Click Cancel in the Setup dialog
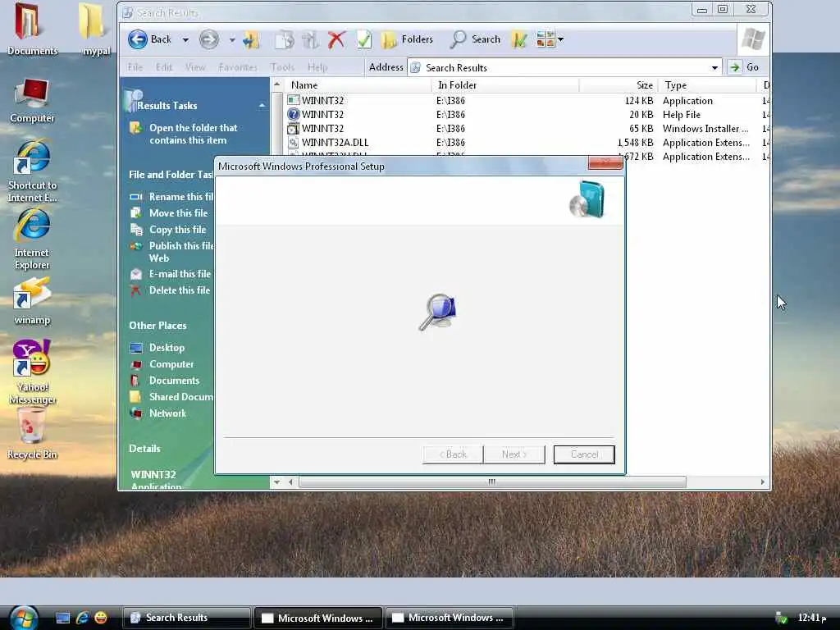 coord(584,454)
